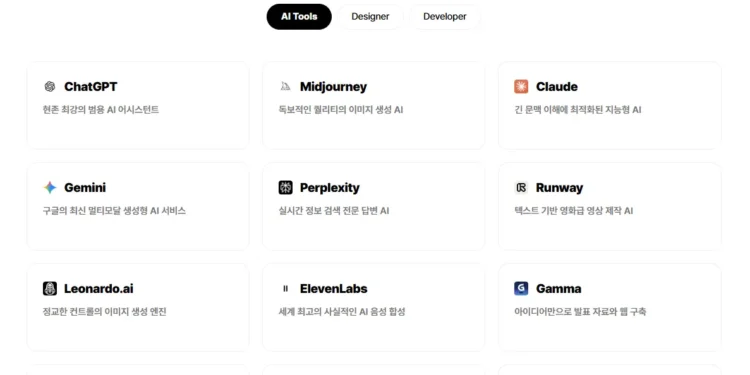Click the Leonardo.ai logo icon
Screen dimensions: 750x375
50,288
